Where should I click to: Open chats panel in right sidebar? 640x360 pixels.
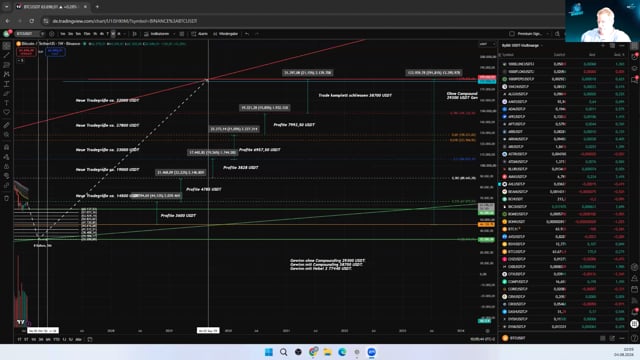[634, 79]
